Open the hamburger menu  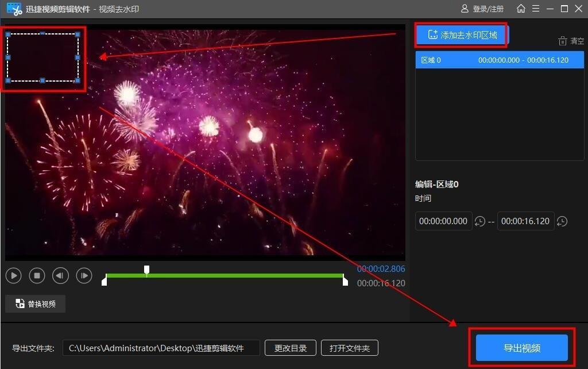click(x=536, y=9)
